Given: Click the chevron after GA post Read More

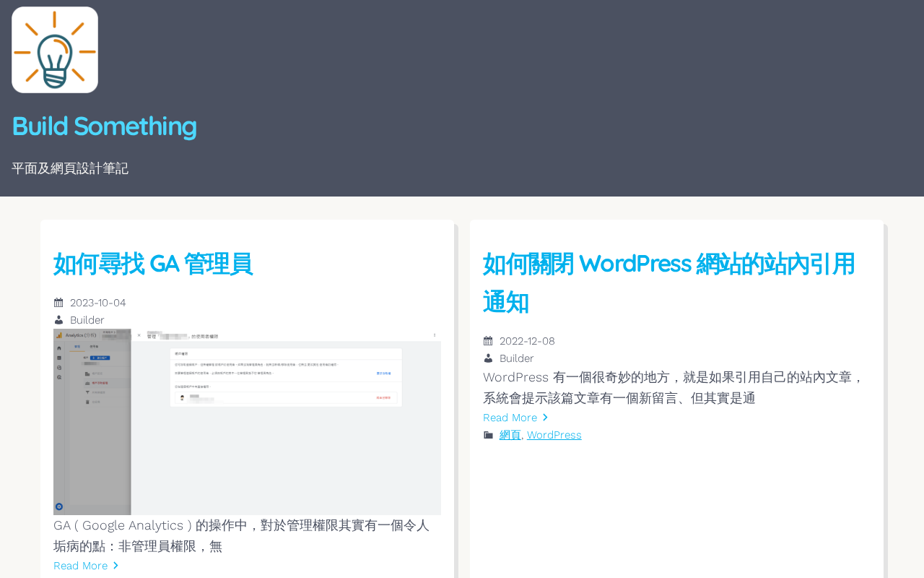Looking at the screenshot, I should (x=116, y=566).
